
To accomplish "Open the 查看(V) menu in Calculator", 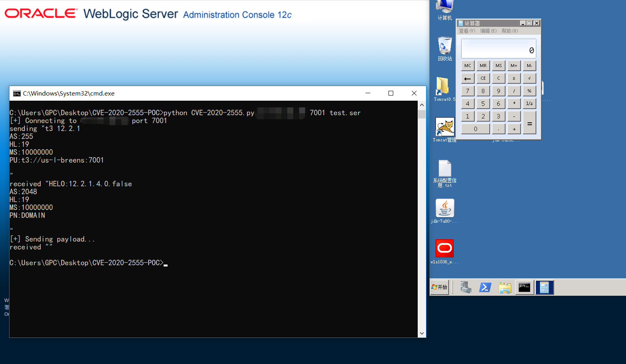I will (x=467, y=31).
